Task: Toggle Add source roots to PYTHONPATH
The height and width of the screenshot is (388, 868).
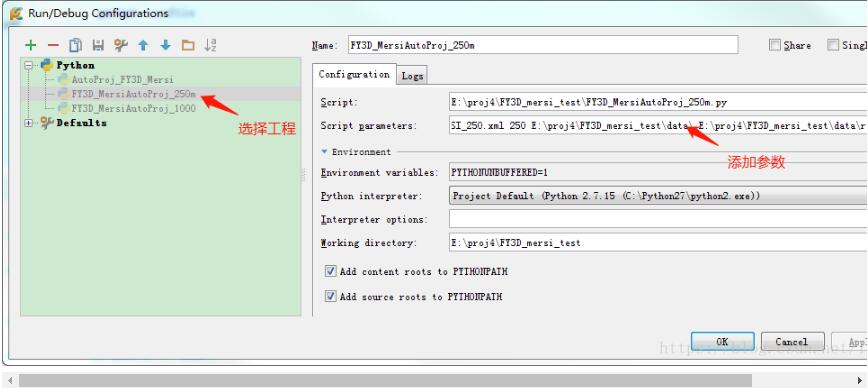Action: [x=330, y=296]
